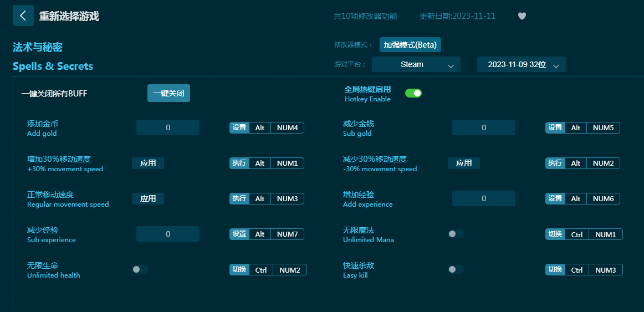Apply the +30% movement speed
This screenshot has width=644, height=312.
[x=148, y=163]
